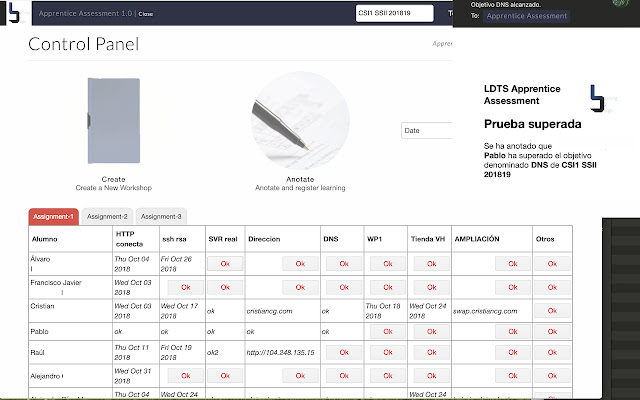The image size is (640, 400).
Task: Click the CSI1 SSII 201819 search field
Action: click(394, 13)
